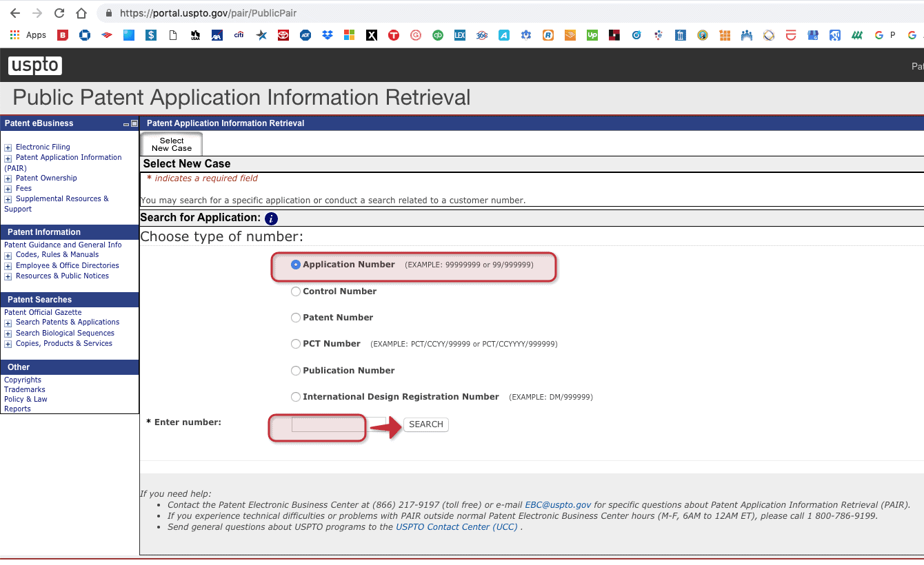Image resolution: width=924 pixels, height=565 pixels.
Task: Click the EBC@uspto.gov email link
Action: click(558, 504)
